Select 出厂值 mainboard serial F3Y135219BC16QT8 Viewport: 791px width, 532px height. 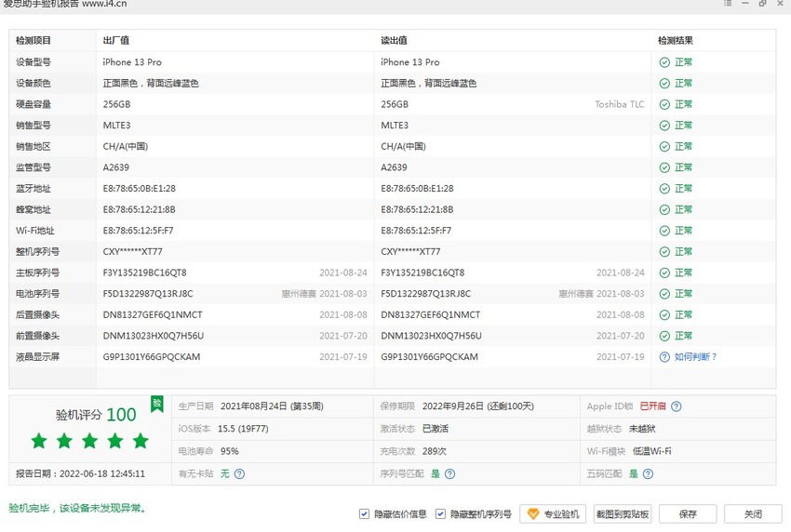(145, 273)
